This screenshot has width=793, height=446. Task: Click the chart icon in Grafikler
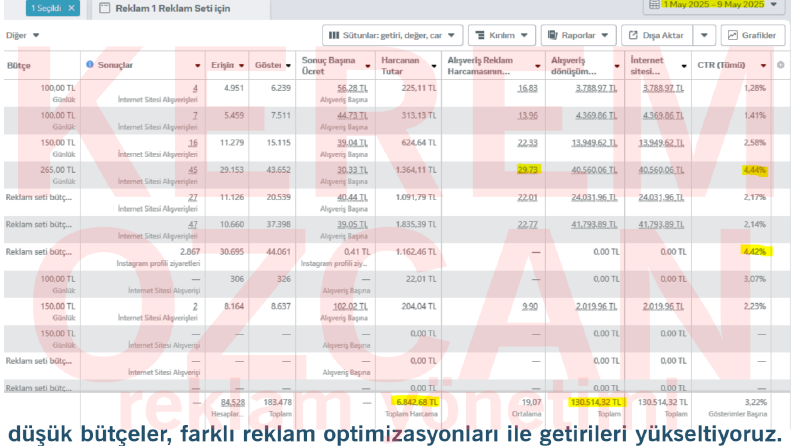tap(733, 35)
